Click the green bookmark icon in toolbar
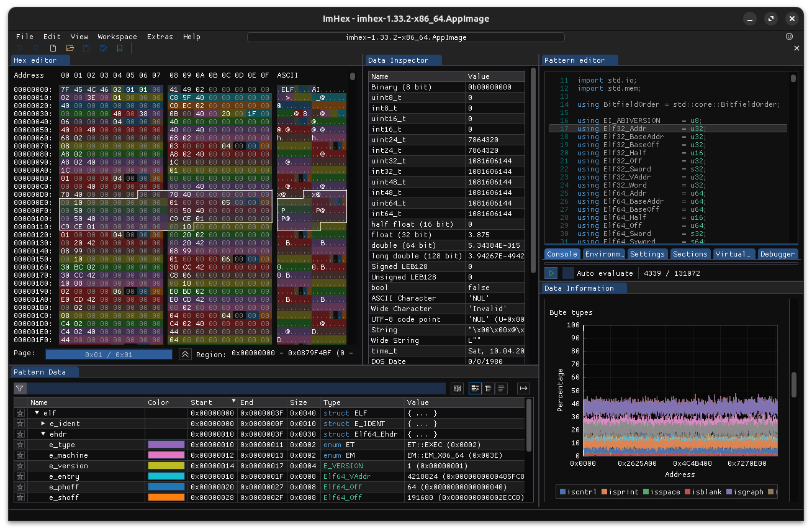 (120, 48)
